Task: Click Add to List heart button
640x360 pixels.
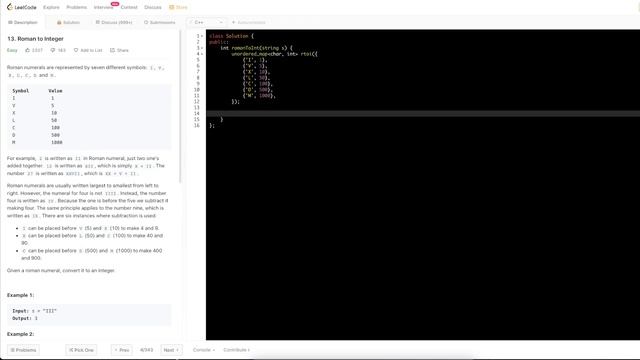Action: click(88, 50)
